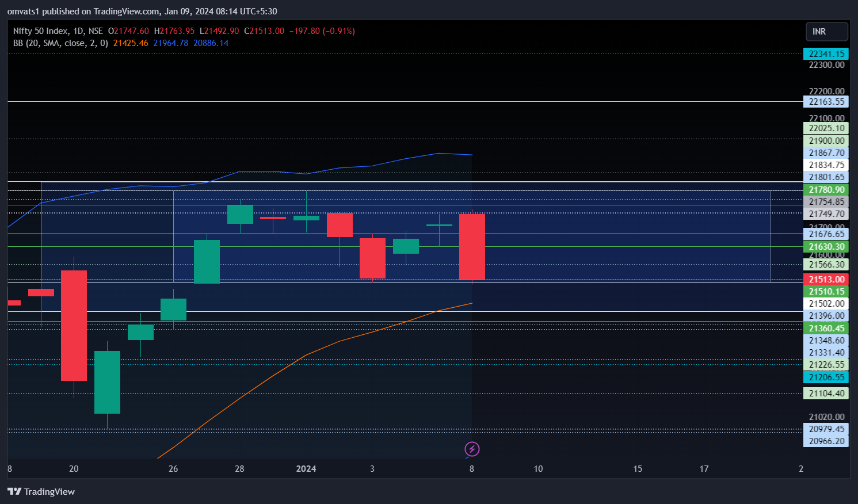Select the 21801.65 price label
This screenshot has height=504, width=858.
[x=826, y=177]
